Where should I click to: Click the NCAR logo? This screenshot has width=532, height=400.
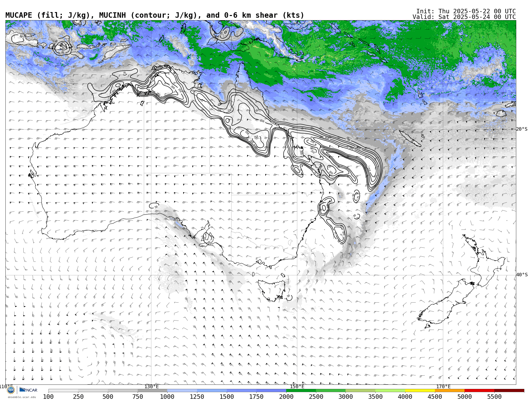point(28,390)
